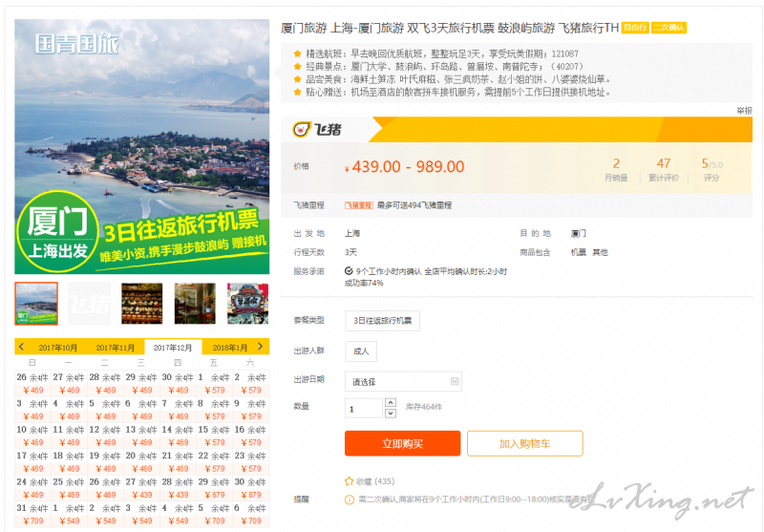Select third thumbnail showing food shelves
The height and width of the screenshot is (532, 764).
point(141,304)
